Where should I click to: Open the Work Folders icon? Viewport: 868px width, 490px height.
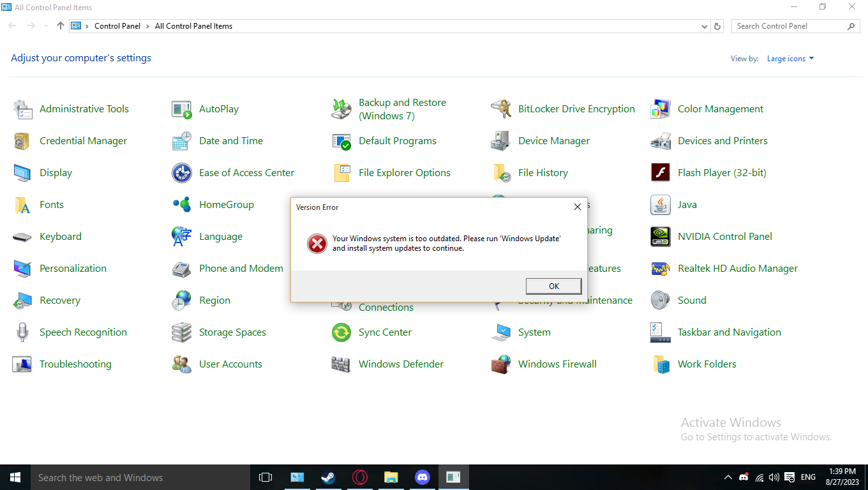click(661, 364)
